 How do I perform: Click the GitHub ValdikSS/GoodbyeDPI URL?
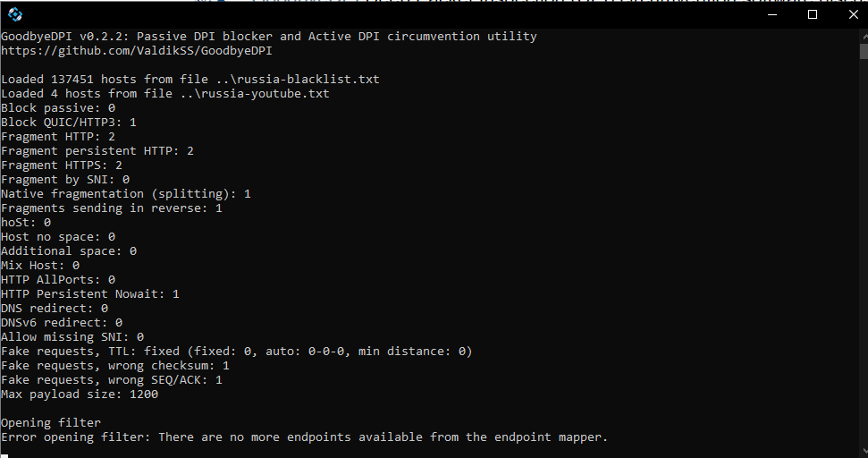(137, 50)
